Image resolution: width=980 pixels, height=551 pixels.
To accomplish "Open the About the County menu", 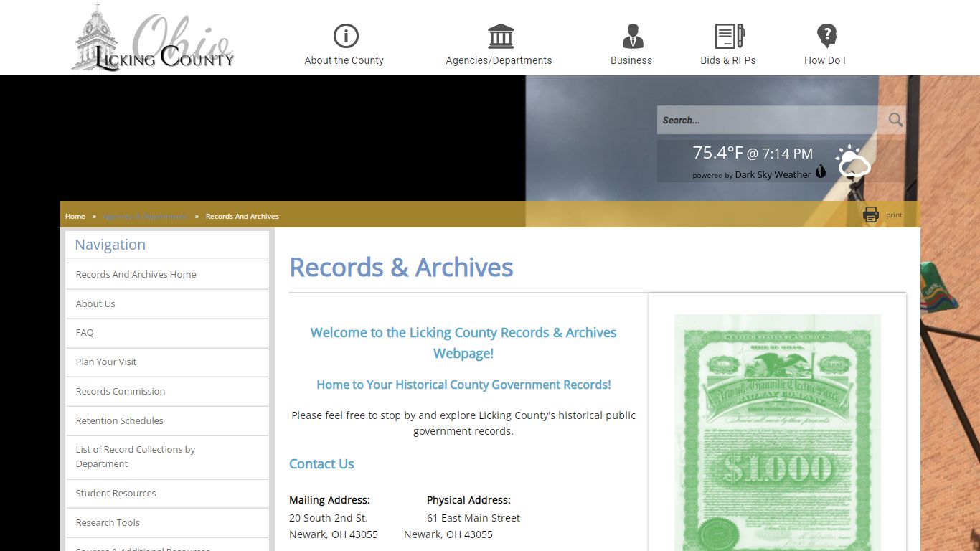I will click(344, 60).
